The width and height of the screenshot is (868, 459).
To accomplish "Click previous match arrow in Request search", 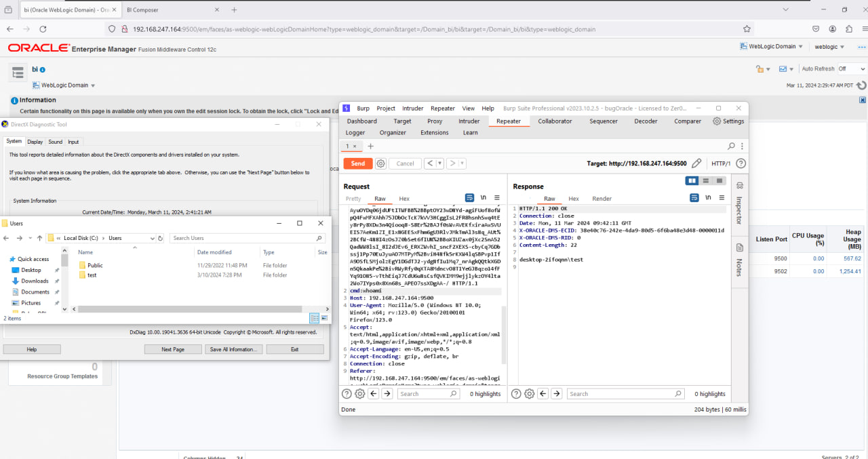I will [374, 394].
